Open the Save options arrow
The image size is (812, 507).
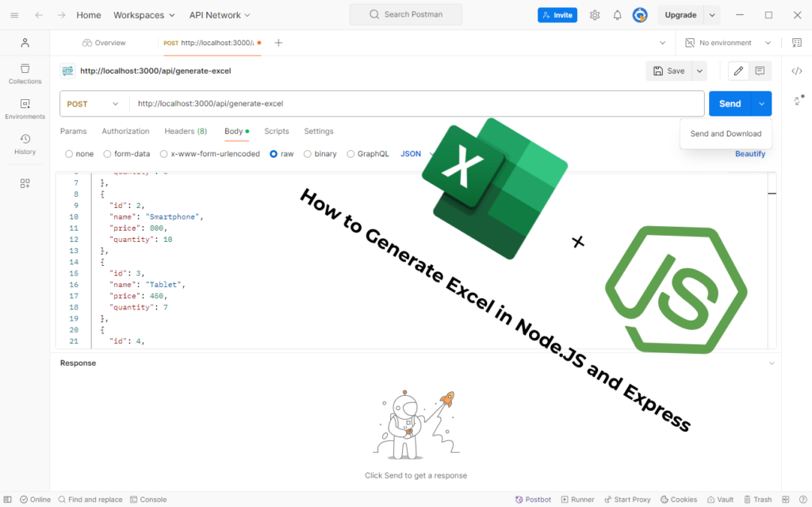[699, 71]
